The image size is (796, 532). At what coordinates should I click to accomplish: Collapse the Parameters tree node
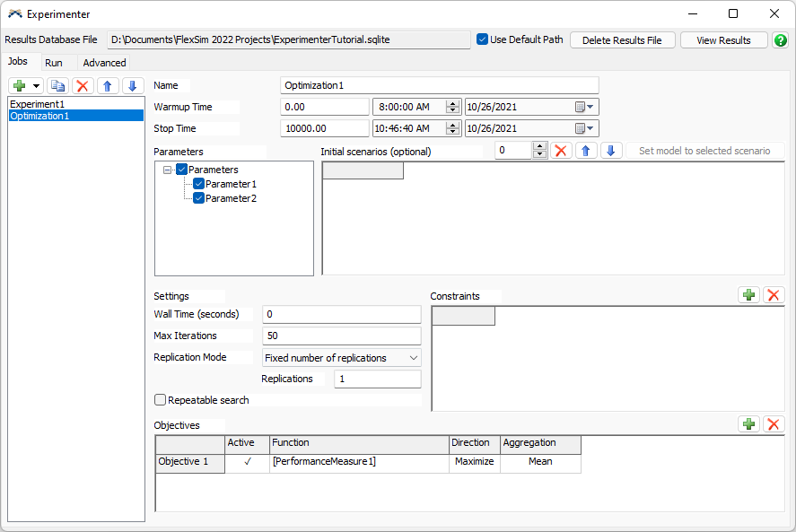pyautogui.click(x=168, y=170)
